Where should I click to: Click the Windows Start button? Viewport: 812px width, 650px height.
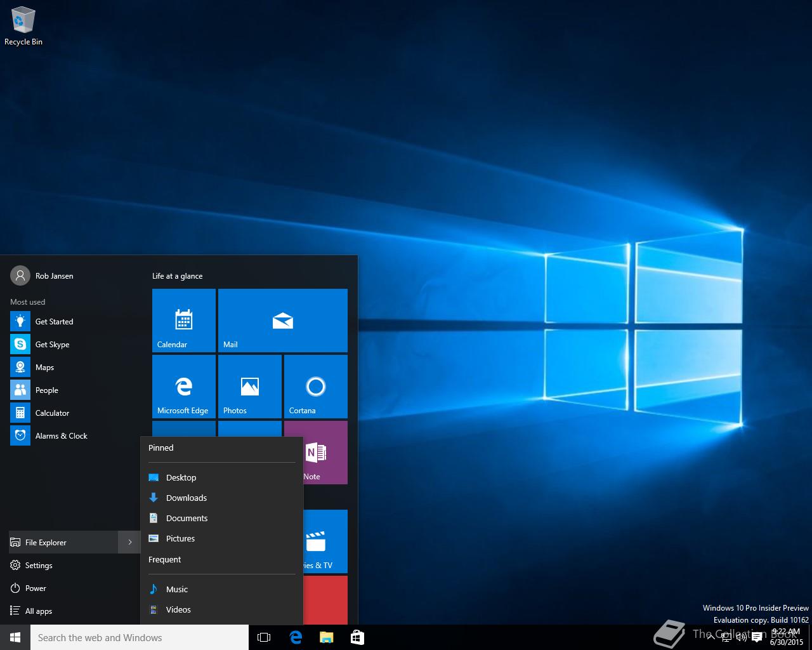coord(15,637)
